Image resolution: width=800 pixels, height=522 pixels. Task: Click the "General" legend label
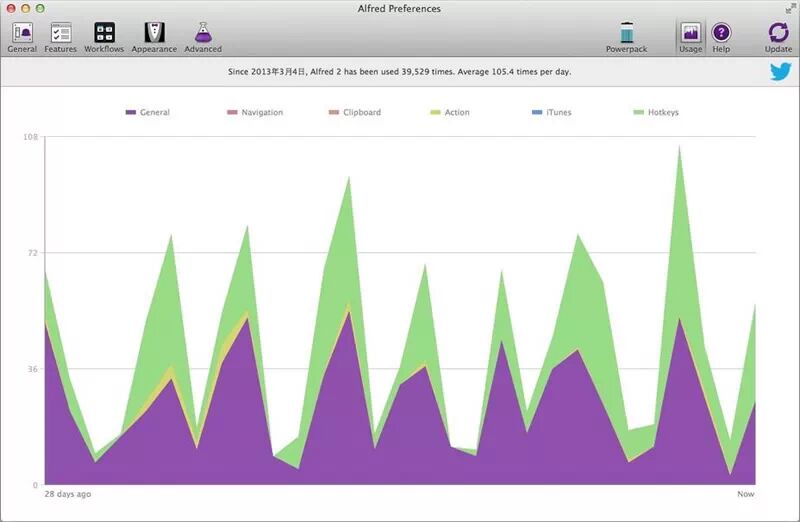[155, 112]
